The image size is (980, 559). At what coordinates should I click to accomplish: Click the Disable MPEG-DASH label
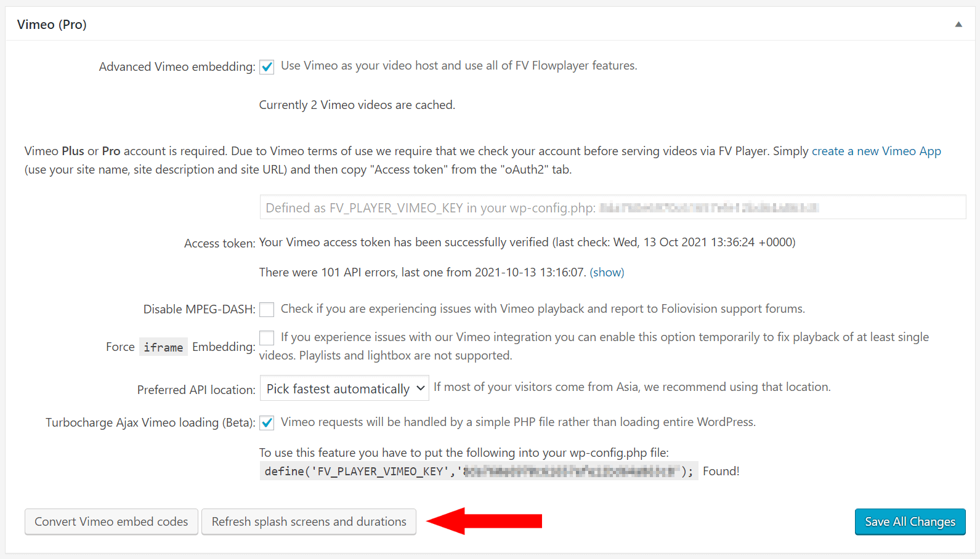[199, 309]
